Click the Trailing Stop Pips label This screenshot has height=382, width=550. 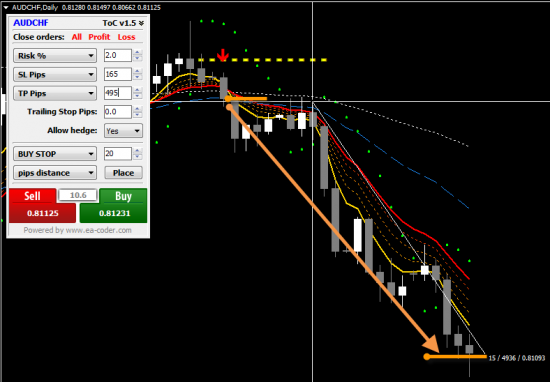click(x=62, y=112)
